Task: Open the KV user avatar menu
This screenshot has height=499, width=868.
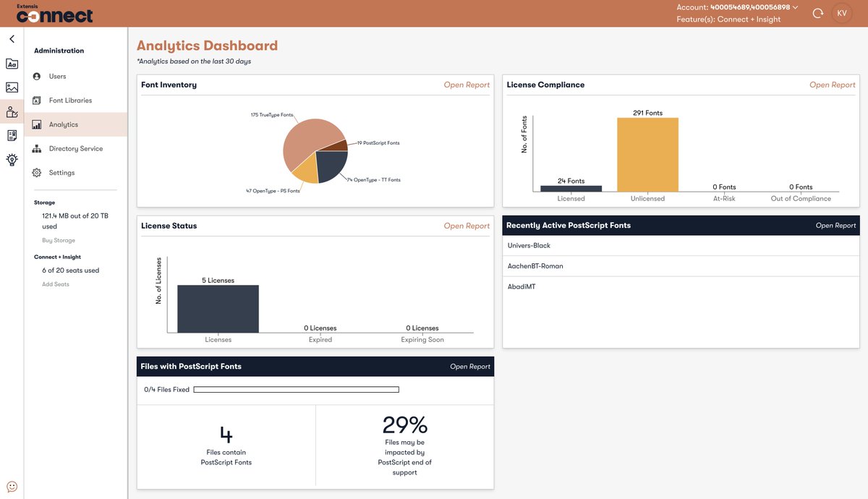Action: tap(842, 13)
